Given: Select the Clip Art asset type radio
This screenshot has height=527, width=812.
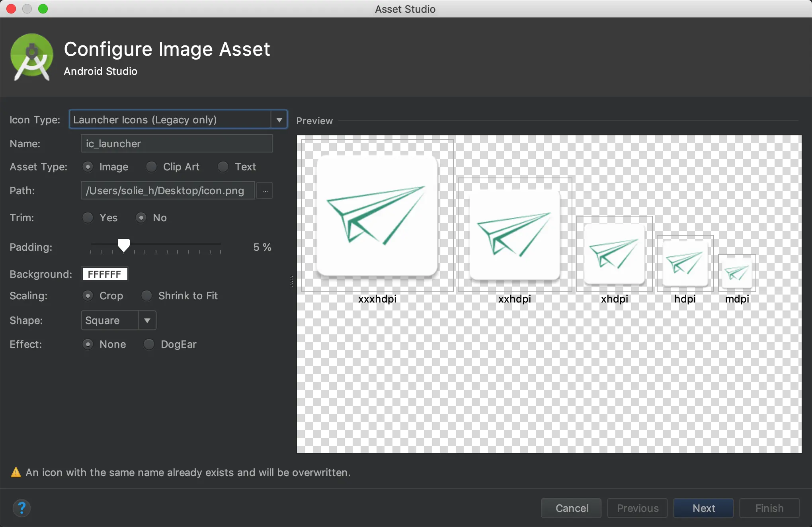Looking at the screenshot, I should pos(151,167).
